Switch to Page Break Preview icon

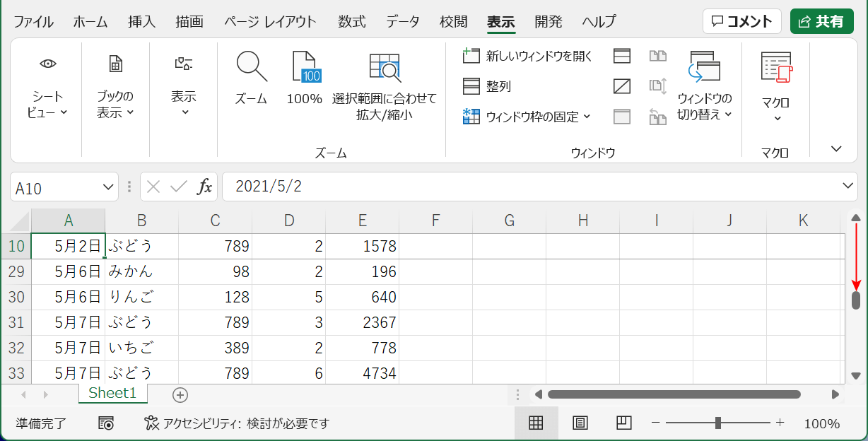(623, 423)
